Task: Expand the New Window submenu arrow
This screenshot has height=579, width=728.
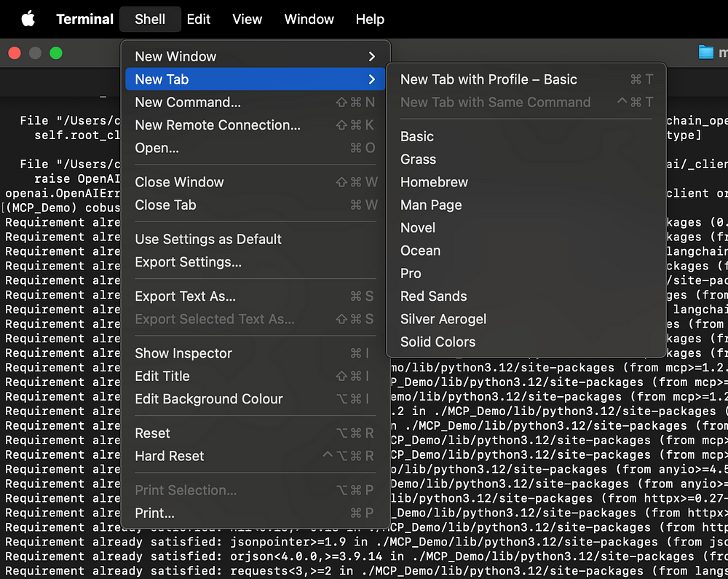Action: coord(371,57)
